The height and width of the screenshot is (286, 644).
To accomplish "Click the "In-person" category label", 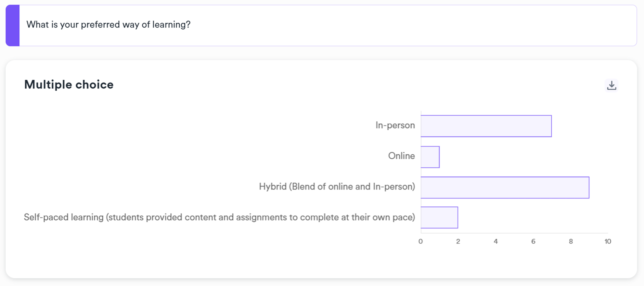I will pos(395,125).
